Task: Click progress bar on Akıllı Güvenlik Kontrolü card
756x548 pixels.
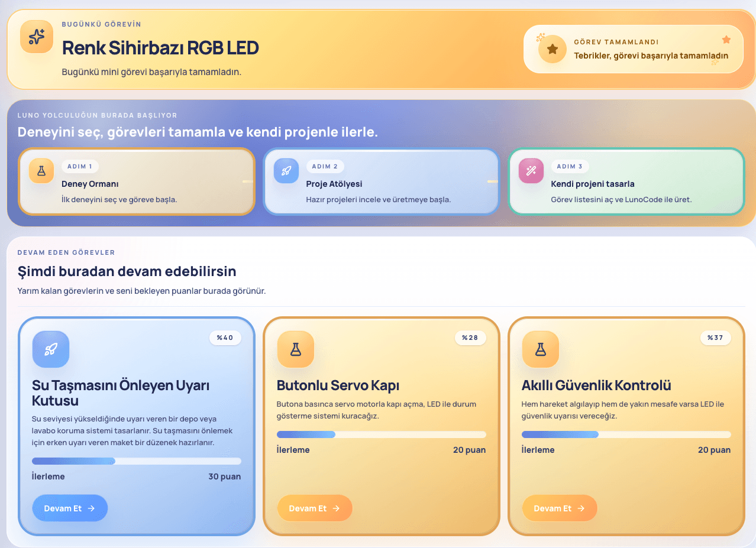Action: tap(626, 434)
